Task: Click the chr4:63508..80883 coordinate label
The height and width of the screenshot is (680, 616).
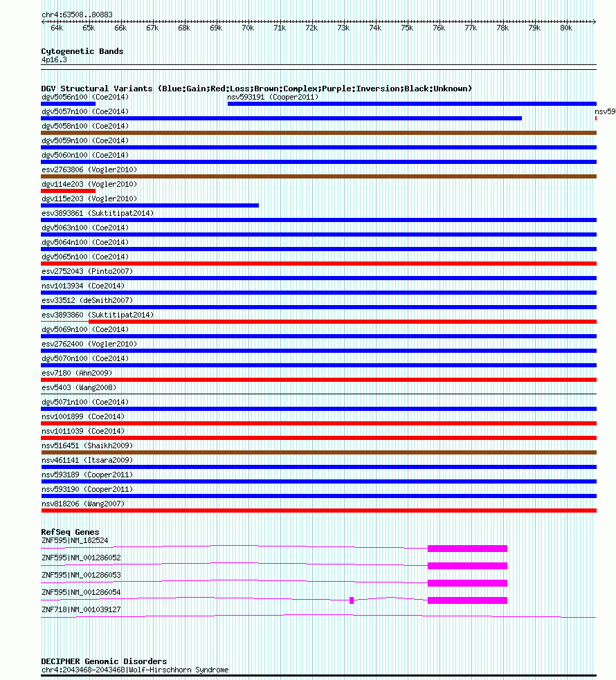Action: [77, 15]
